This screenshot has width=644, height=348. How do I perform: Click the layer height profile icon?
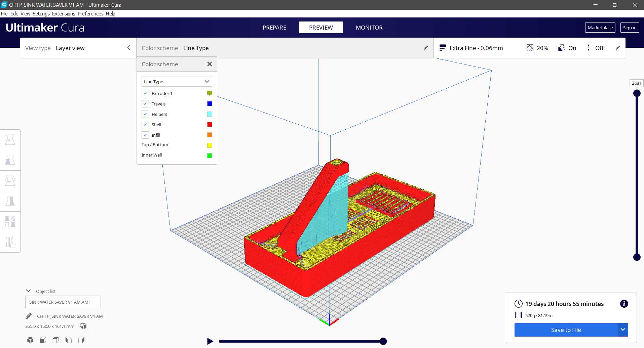(x=443, y=48)
